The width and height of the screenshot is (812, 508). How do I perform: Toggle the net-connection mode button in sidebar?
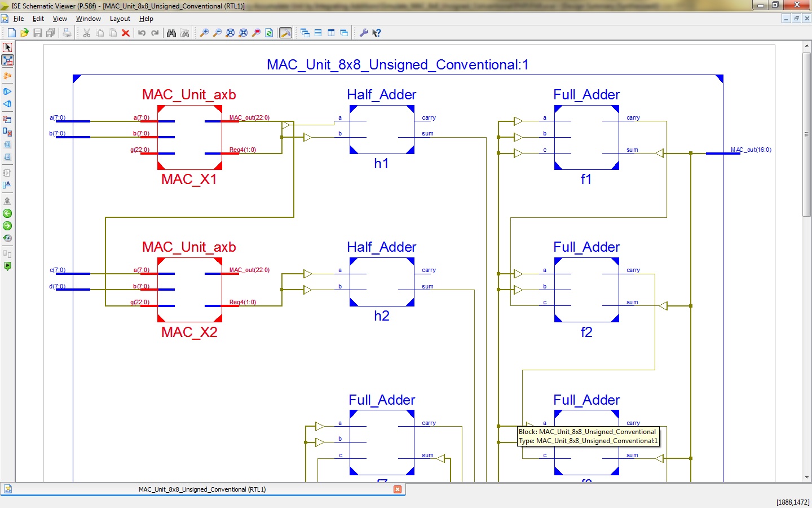point(7,60)
